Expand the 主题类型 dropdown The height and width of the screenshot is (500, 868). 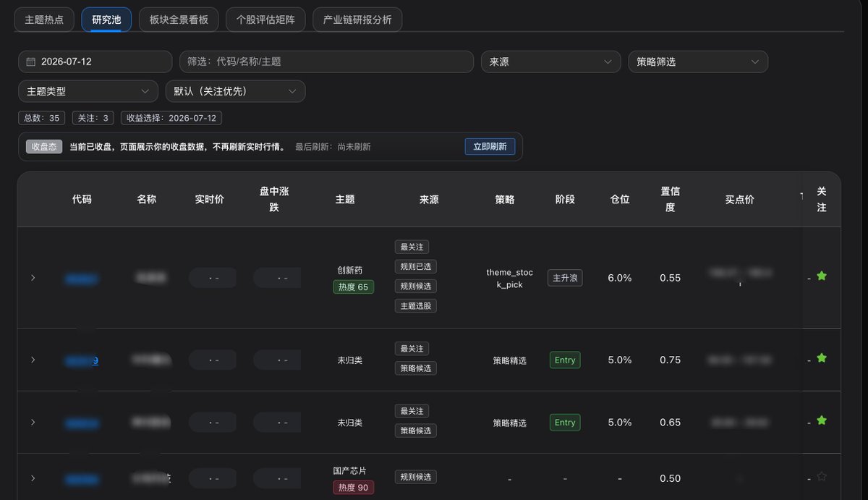88,91
